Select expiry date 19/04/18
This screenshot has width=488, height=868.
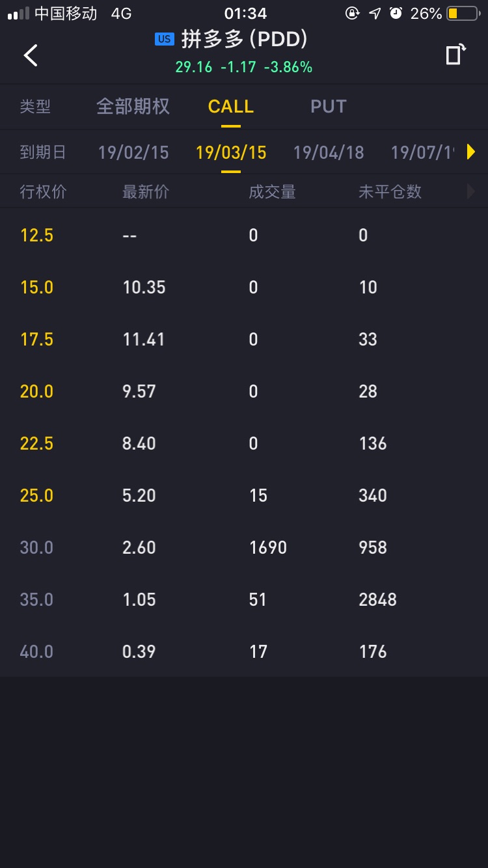coord(329,152)
